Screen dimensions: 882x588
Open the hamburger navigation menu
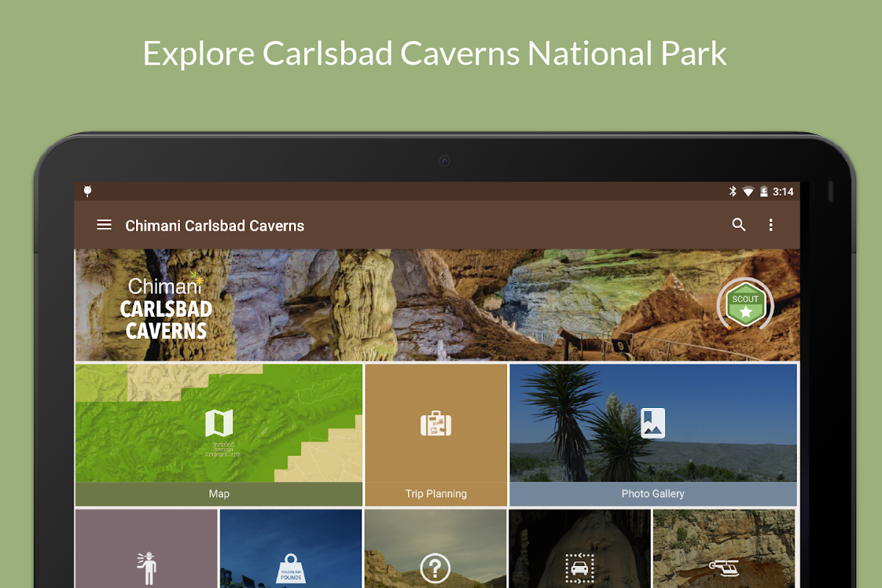104,225
